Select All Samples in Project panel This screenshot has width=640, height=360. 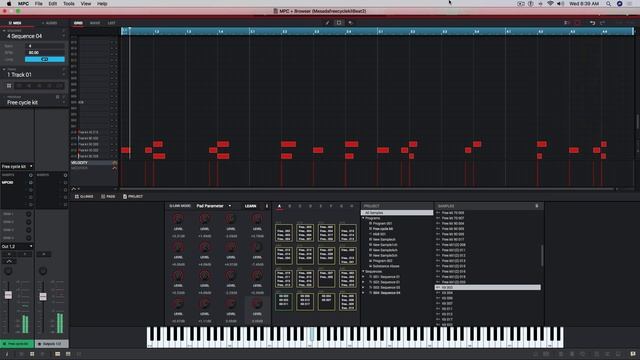[397, 213]
